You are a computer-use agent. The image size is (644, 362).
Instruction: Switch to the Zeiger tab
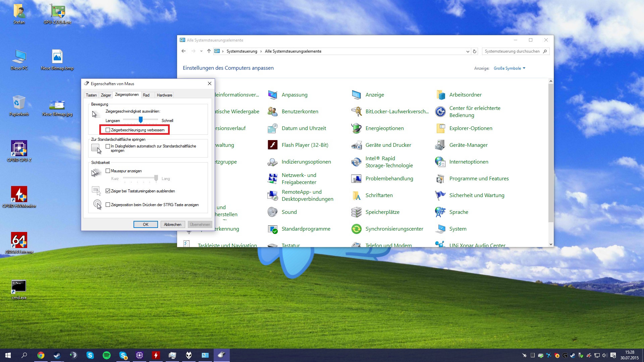pos(106,95)
